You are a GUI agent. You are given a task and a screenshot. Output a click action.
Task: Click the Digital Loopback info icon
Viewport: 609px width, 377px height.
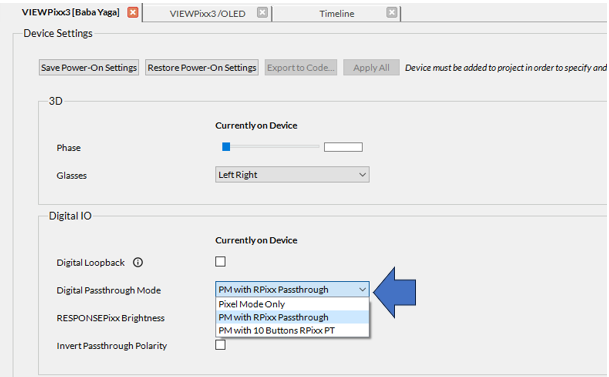point(138,262)
